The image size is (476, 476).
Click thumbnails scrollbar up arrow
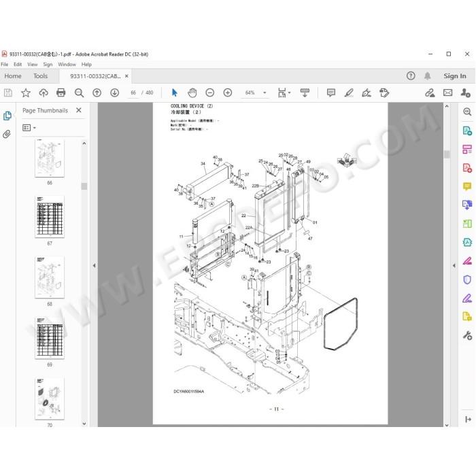(84, 143)
